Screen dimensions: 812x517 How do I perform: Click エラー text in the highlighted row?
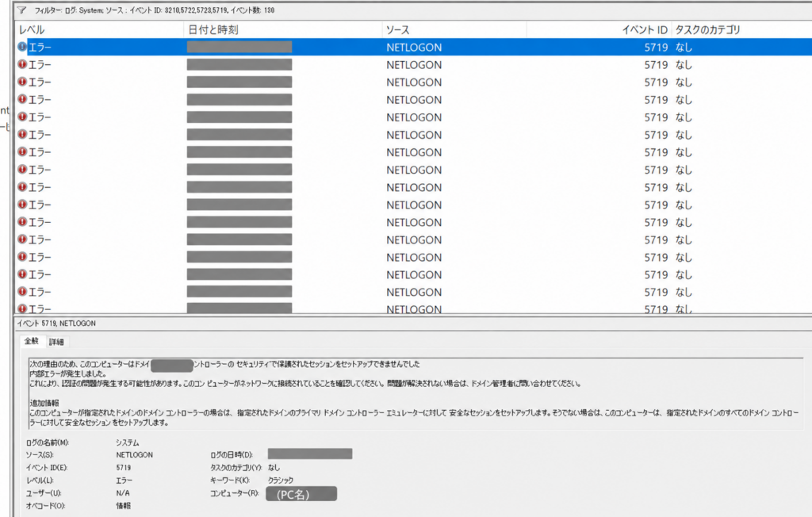[40, 47]
